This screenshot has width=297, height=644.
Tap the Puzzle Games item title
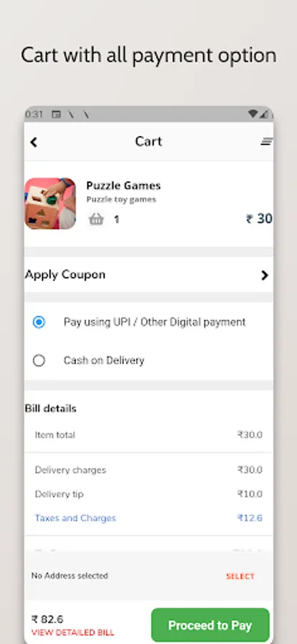coord(123,185)
